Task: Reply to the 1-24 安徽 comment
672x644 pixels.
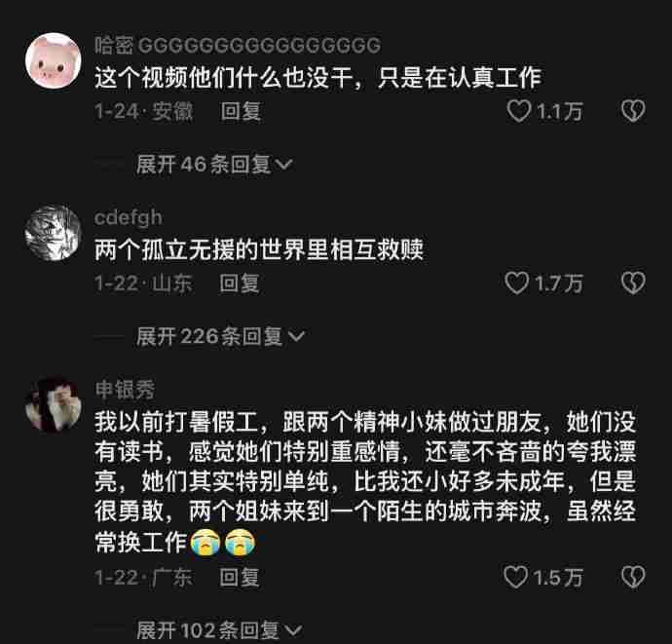Action: click(x=241, y=111)
